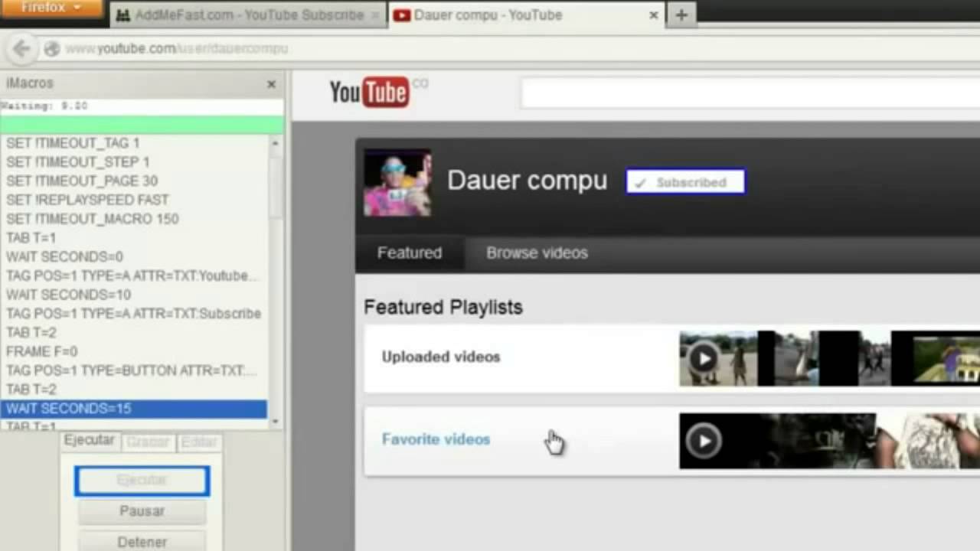Open the Firefox menu button

click(x=51, y=8)
